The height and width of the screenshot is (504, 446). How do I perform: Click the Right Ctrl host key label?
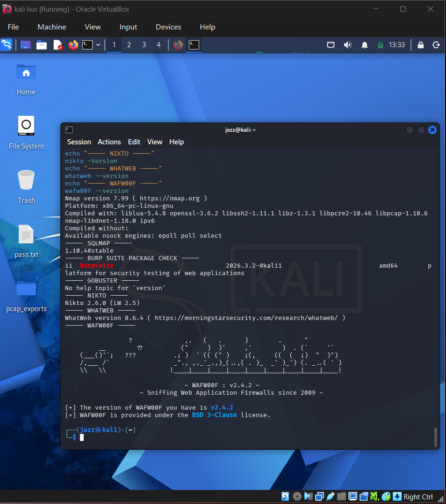click(418, 497)
